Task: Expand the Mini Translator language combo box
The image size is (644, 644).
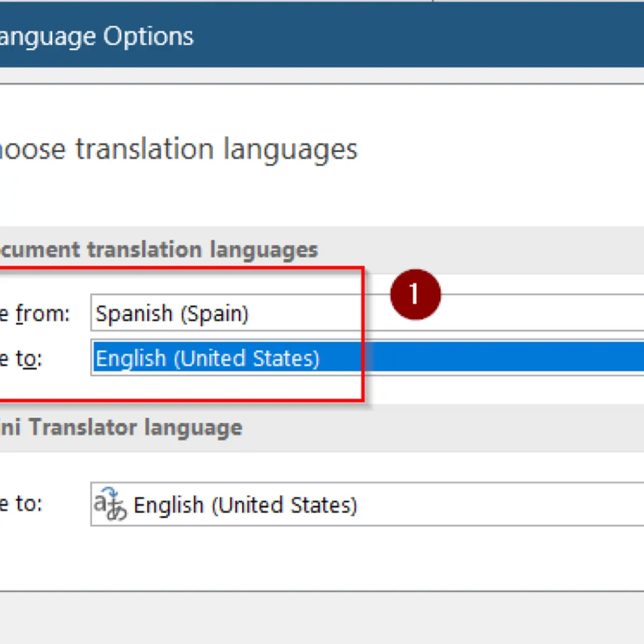Action: (x=367, y=504)
